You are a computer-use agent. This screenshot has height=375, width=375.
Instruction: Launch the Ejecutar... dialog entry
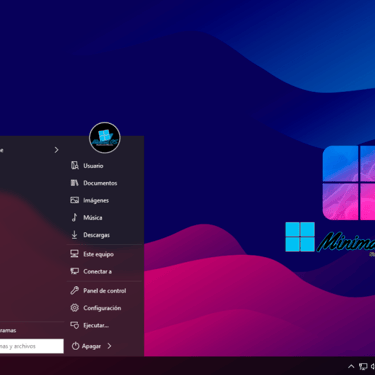pos(96,325)
